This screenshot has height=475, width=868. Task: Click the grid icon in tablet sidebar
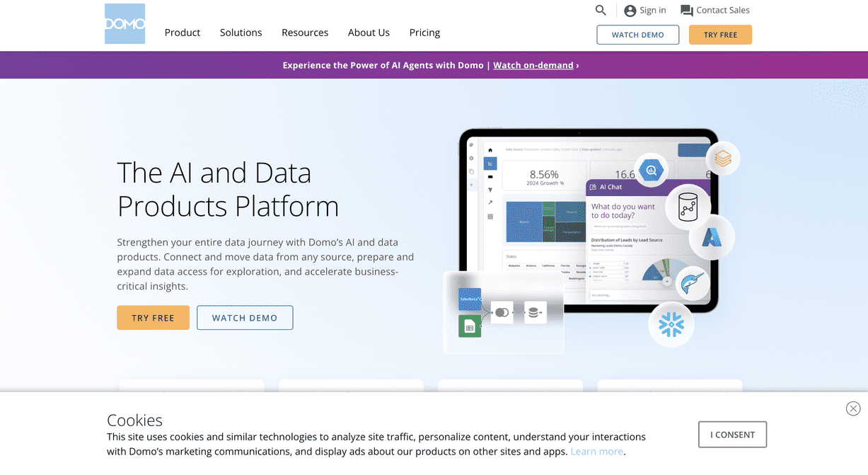pyautogui.click(x=490, y=217)
